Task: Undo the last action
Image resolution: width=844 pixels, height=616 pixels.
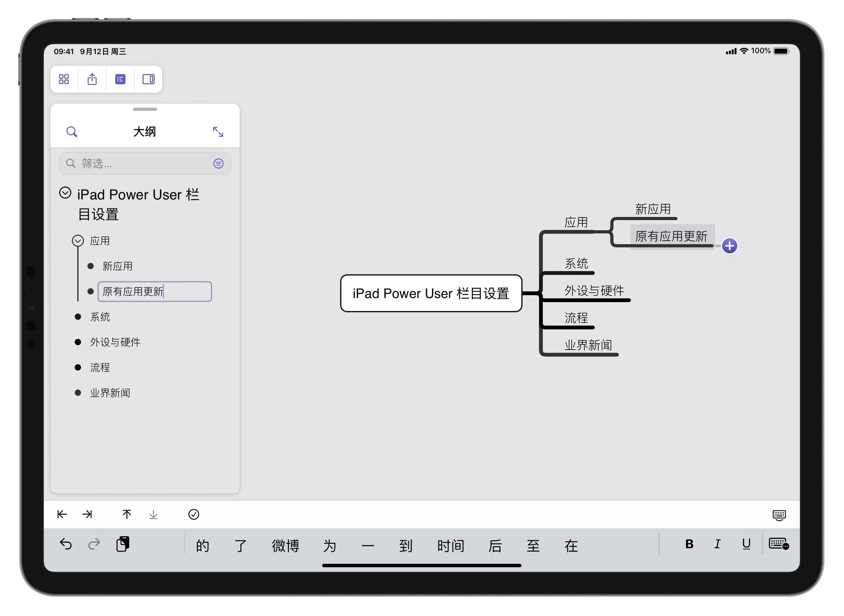Action: (66, 544)
